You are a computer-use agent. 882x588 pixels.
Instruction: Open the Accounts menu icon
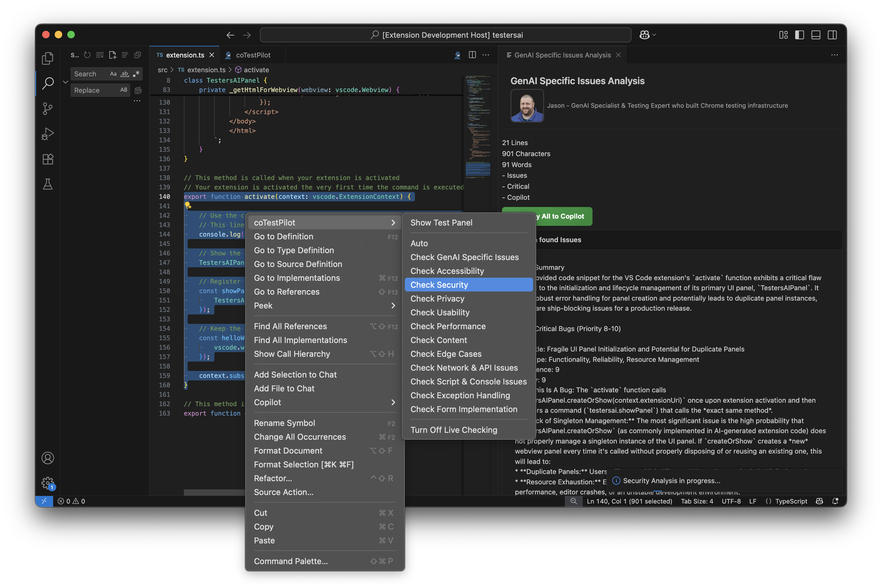[48, 458]
